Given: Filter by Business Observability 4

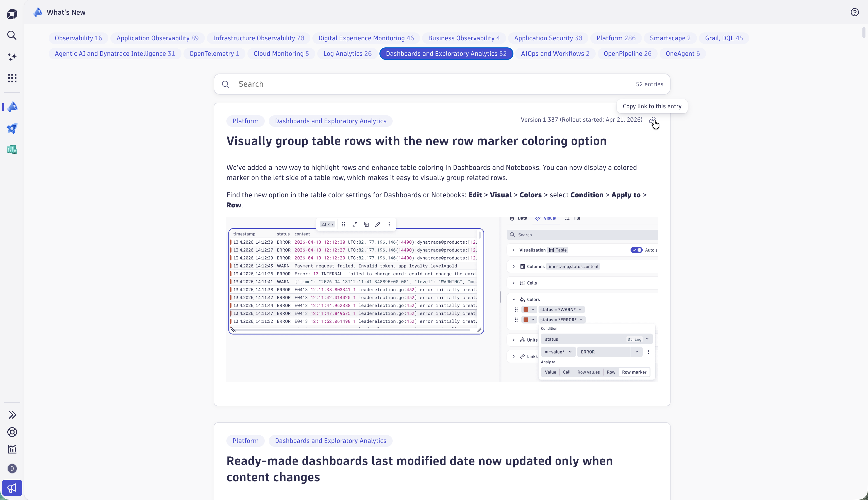Looking at the screenshot, I should point(464,38).
